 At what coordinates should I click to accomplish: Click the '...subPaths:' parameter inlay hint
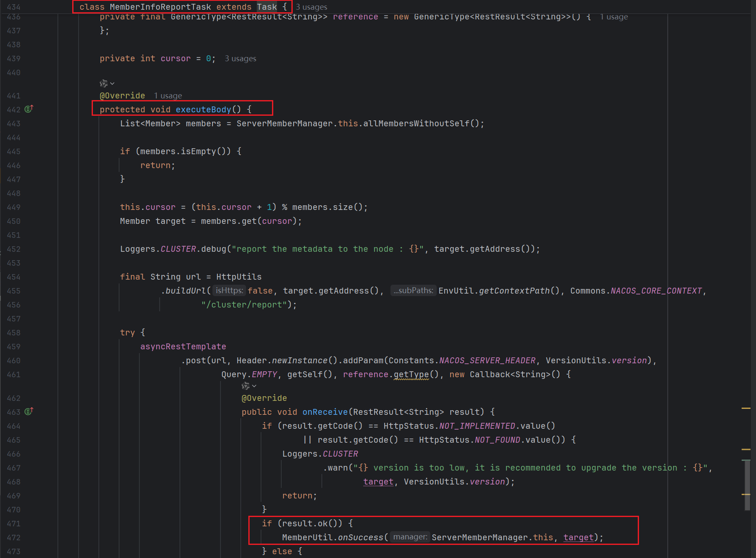pos(413,291)
